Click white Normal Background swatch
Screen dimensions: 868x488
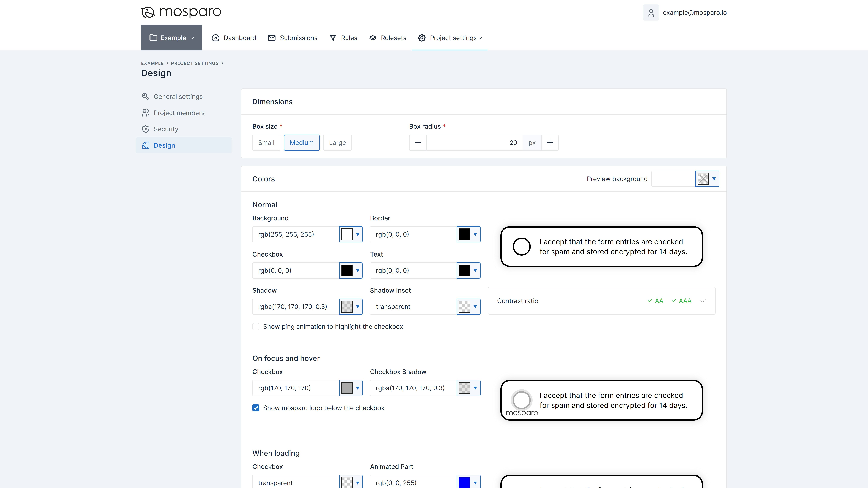tap(347, 234)
